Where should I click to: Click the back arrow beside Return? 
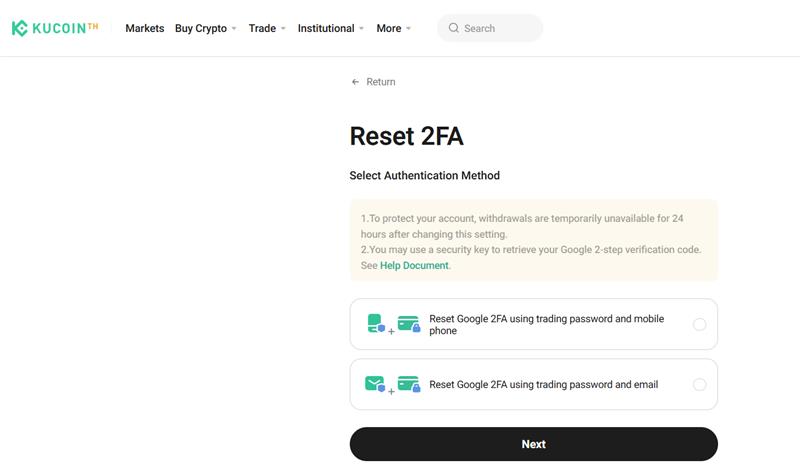[x=355, y=82]
